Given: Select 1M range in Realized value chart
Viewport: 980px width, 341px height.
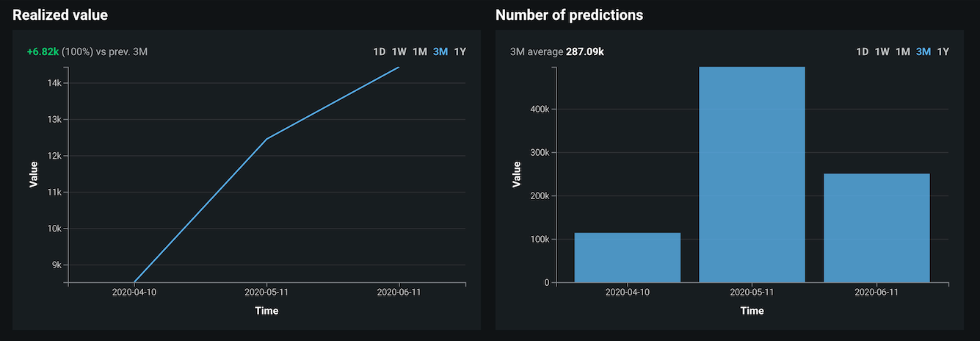Looking at the screenshot, I should [x=420, y=51].
